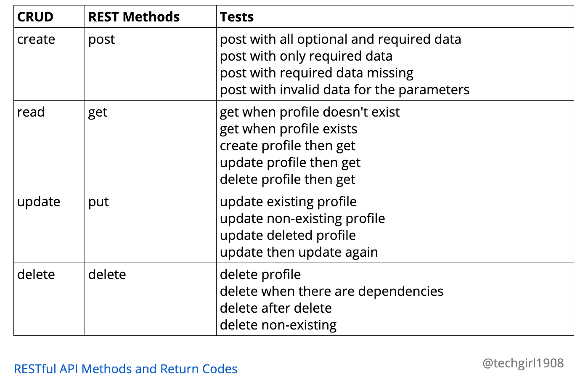This screenshot has height=380, width=588.
Task: Select the post cell under REST Methods
Action: coord(101,40)
